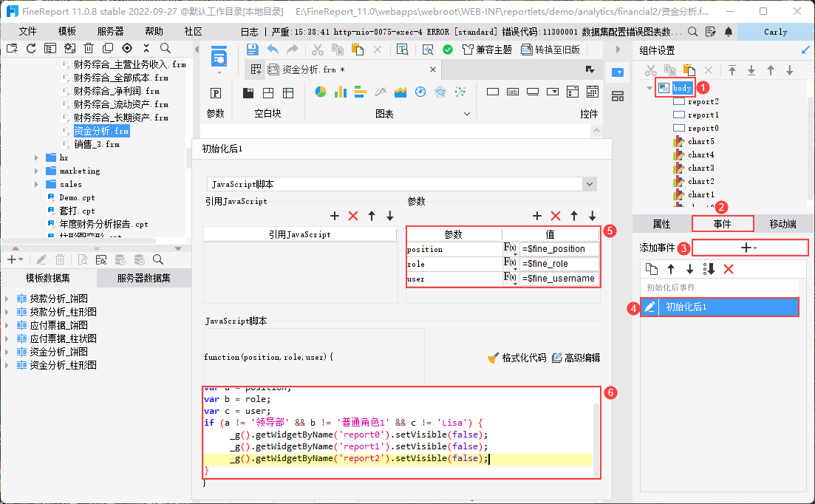
Task: Click the save icon in the toolbar
Action: click(253, 50)
